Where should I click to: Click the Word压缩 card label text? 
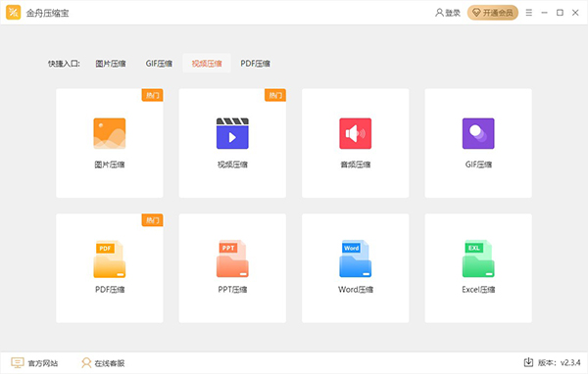point(356,289)
